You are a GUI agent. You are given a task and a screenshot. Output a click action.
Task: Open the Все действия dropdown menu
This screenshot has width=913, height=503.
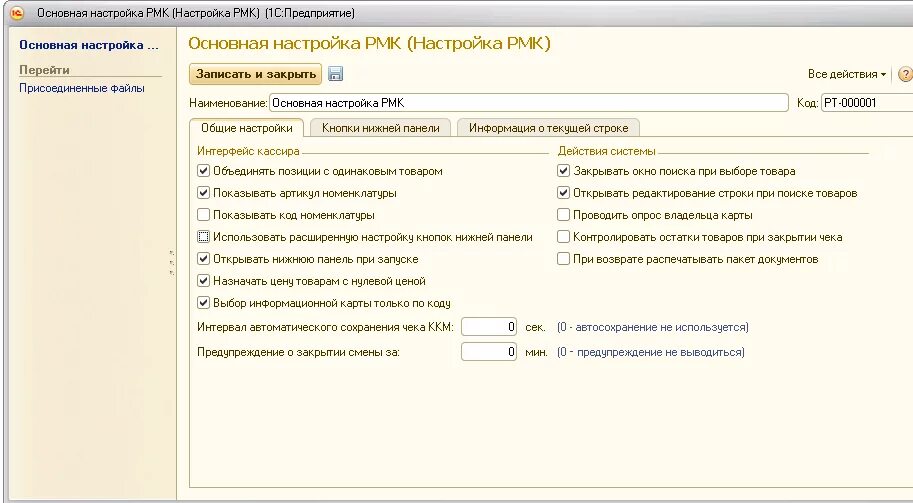[847, 74]
